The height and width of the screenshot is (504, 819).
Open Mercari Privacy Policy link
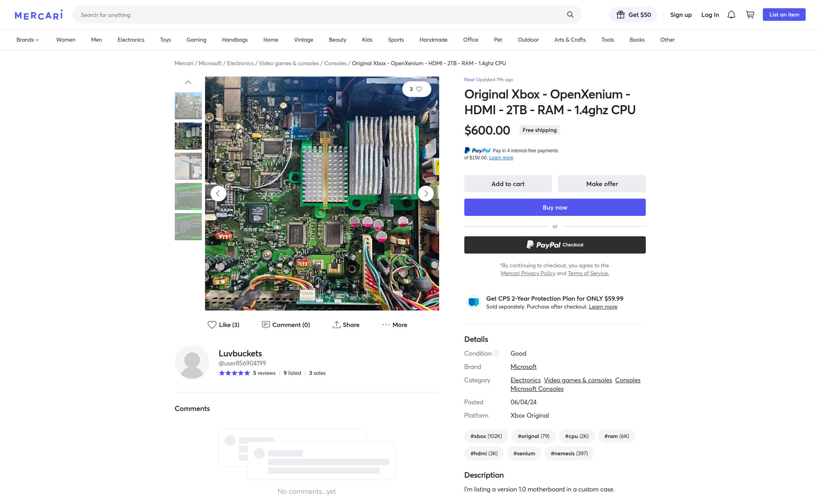528,273
